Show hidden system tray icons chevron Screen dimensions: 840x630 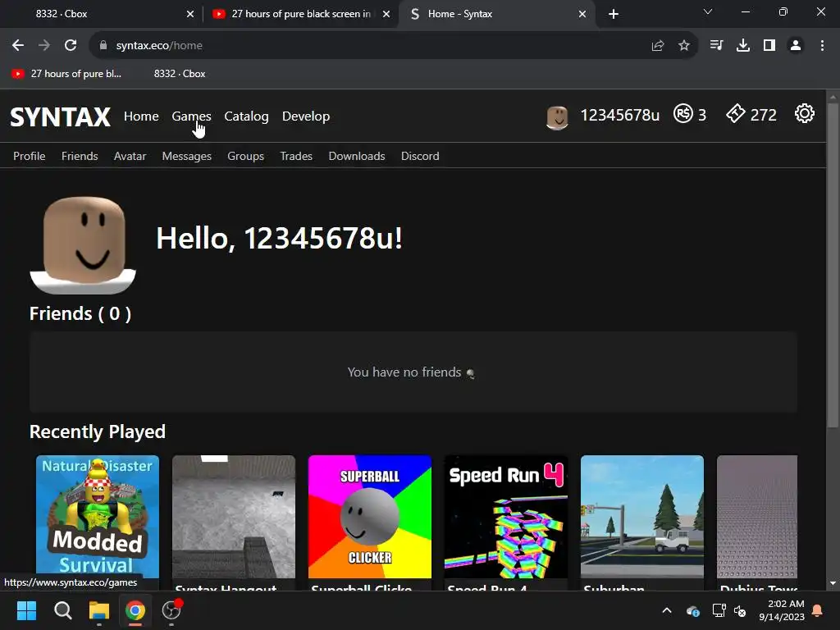(x=667, y=610)
